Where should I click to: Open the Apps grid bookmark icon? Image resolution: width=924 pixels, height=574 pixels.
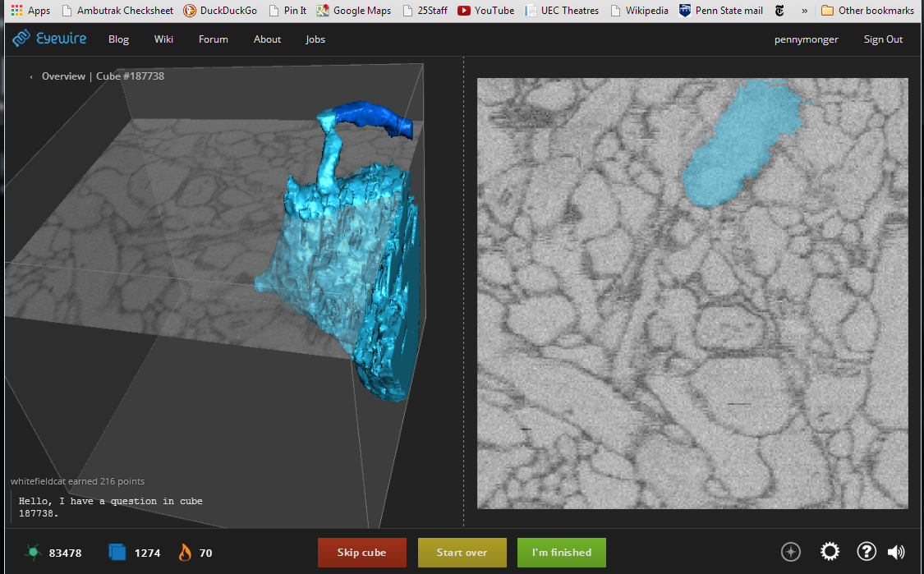point(16,11)
